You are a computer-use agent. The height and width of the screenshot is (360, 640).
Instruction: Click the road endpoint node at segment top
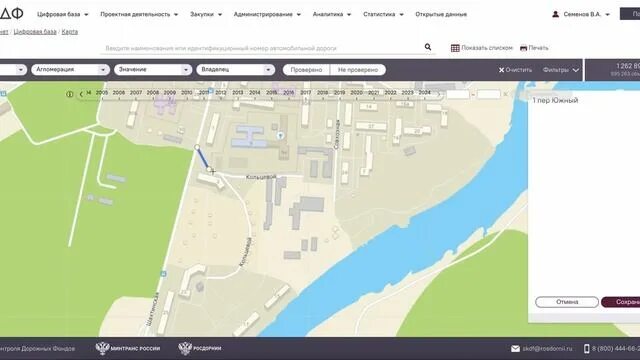197,147
